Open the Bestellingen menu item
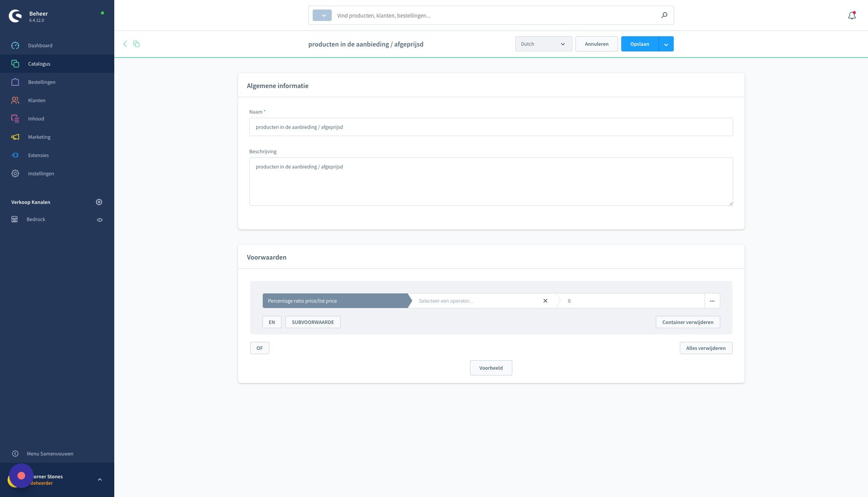The image size is (868, 497). coord(57,82)
